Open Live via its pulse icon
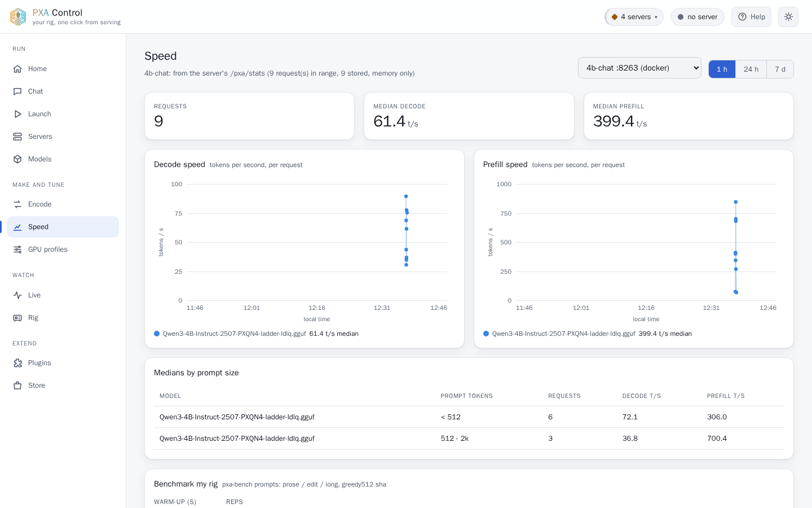The image size is (812, 508). coord(17,295)
